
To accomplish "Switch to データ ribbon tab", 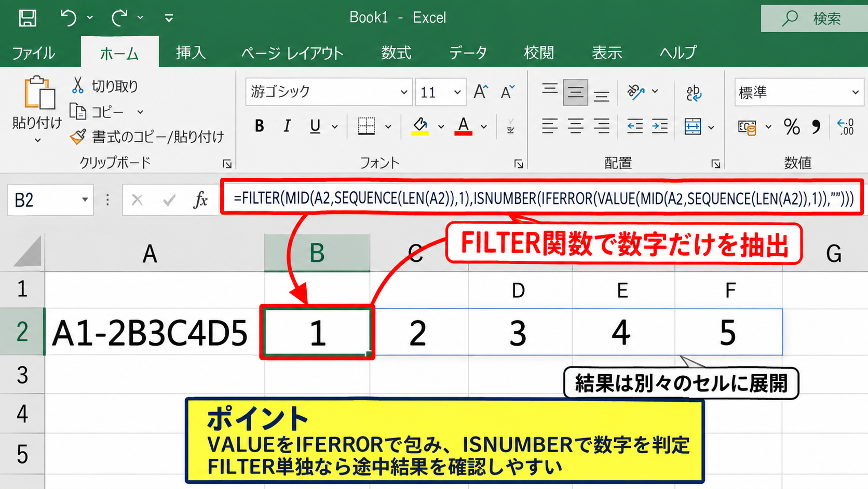I will pos(468,52).
